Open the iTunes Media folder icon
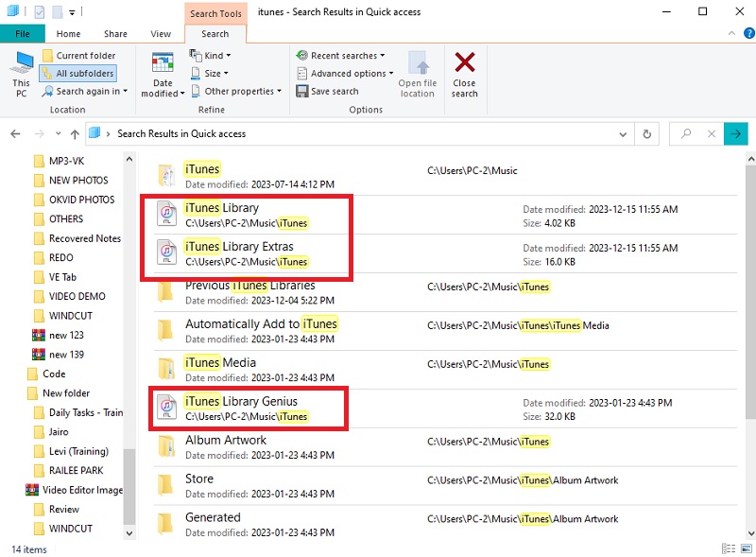Viewport: 756px width, 557px height. pyautogui.click(x=166, y=369)
